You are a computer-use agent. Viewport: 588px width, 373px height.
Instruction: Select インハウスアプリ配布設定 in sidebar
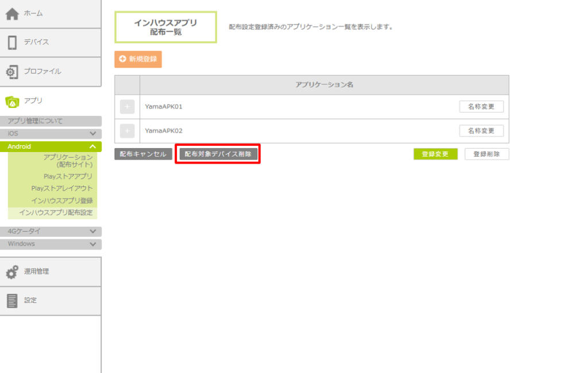[56, 213]
